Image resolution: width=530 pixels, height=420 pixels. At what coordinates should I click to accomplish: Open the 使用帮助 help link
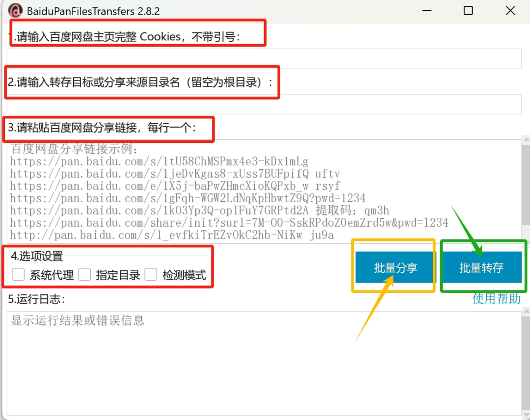[x=496, y=298]
